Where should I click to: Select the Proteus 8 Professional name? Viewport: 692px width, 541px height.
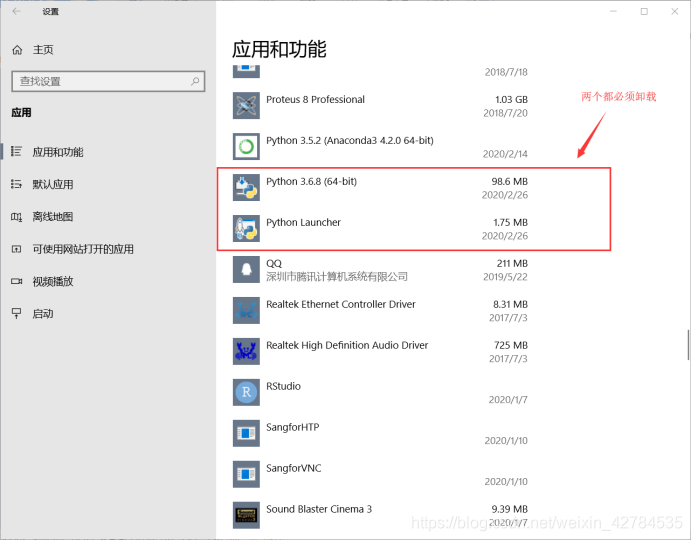pos(315,99)
